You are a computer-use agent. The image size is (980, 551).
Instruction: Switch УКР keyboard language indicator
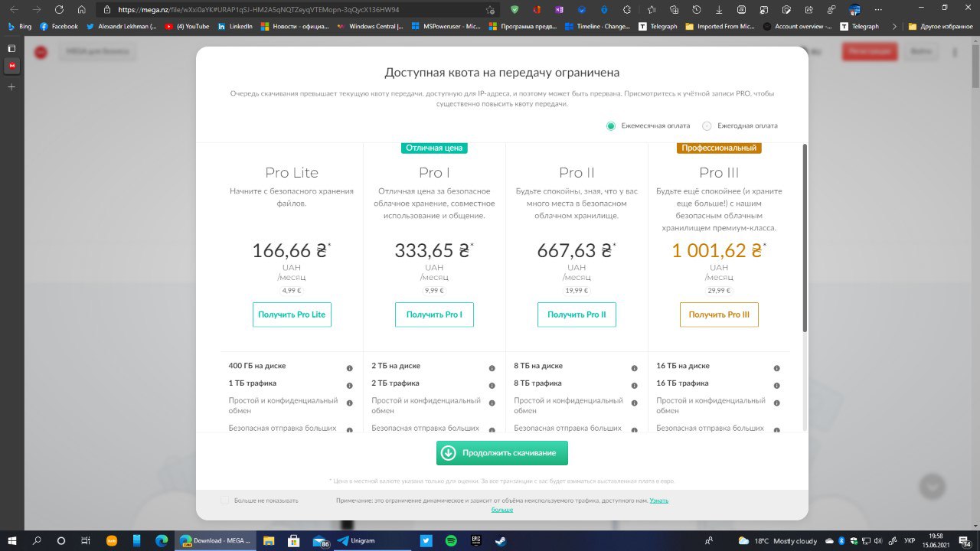[x=909, y=540]
